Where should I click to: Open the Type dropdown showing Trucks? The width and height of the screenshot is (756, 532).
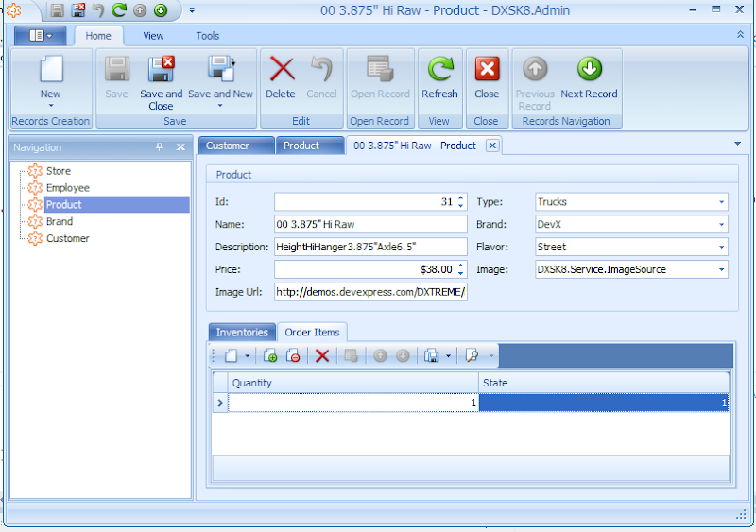click(721, 202)
